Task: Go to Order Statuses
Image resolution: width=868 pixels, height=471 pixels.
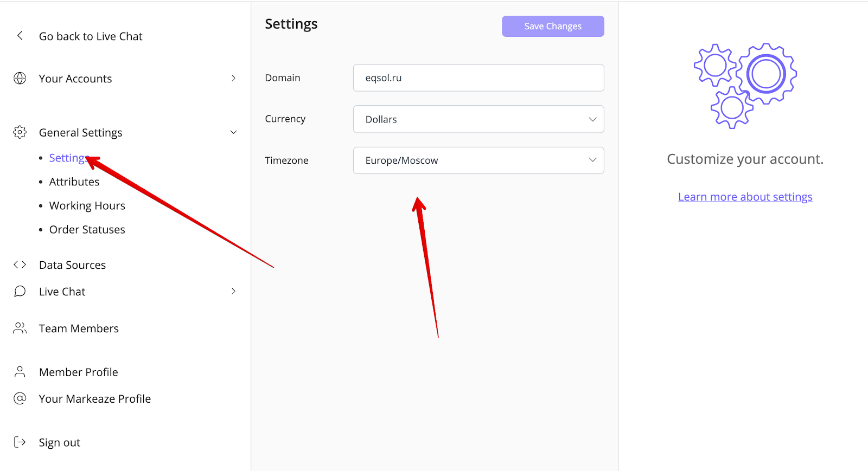Action: (x=87, y=230)
